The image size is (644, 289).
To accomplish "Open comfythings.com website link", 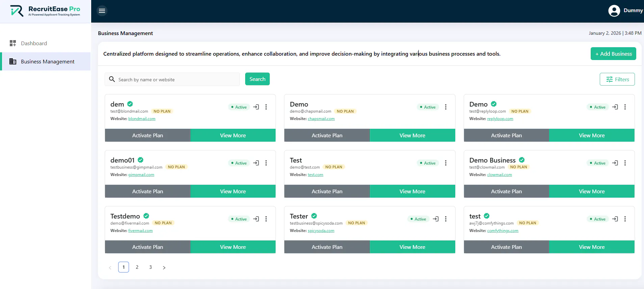I will coord(503,231).
